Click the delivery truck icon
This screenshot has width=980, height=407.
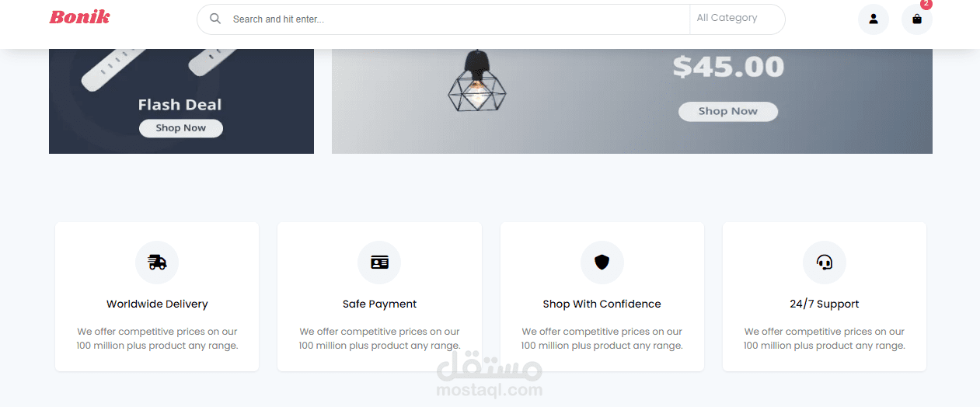tap(157, 263)
